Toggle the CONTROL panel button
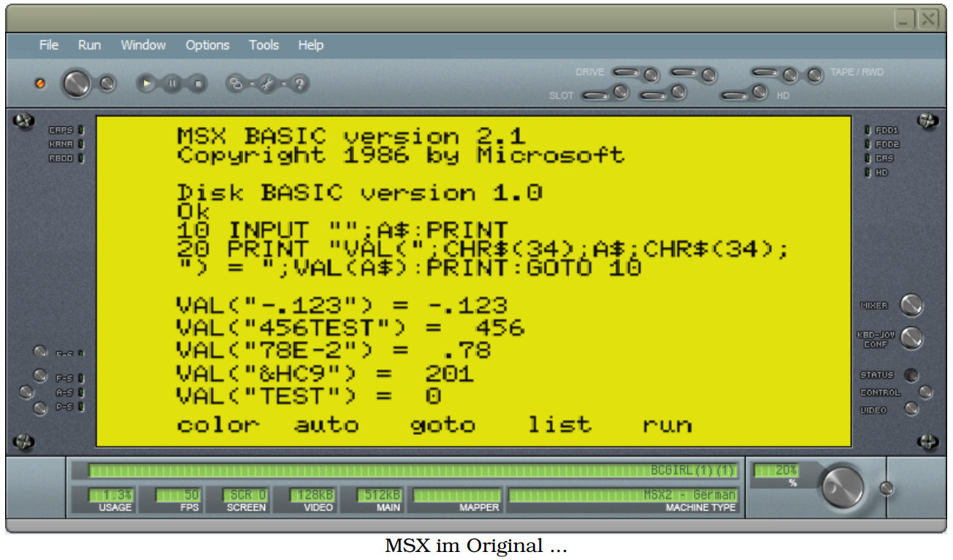953x560 pixels. pos(925,393)
